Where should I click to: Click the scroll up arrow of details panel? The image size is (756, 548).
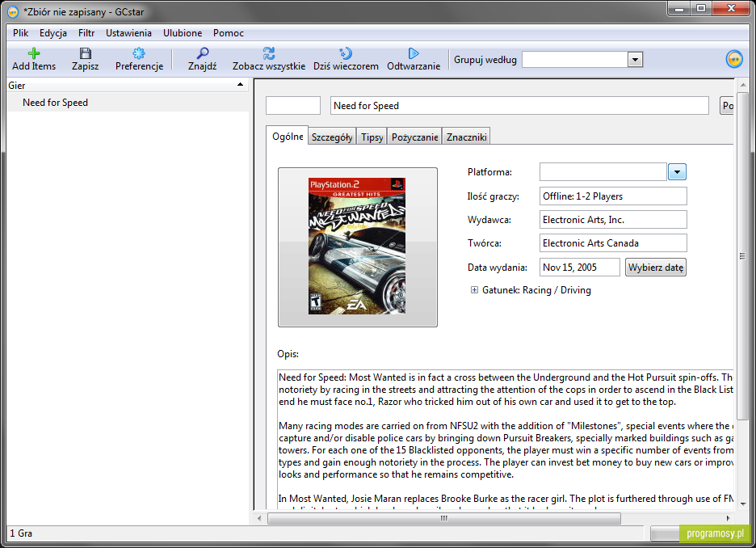pyautogui.click(x=742, y=85)
